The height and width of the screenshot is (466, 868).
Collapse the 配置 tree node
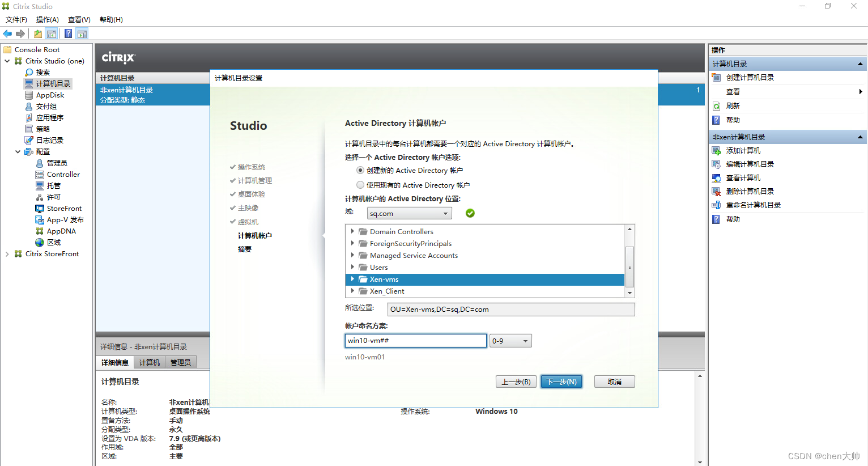coord(18,152)
